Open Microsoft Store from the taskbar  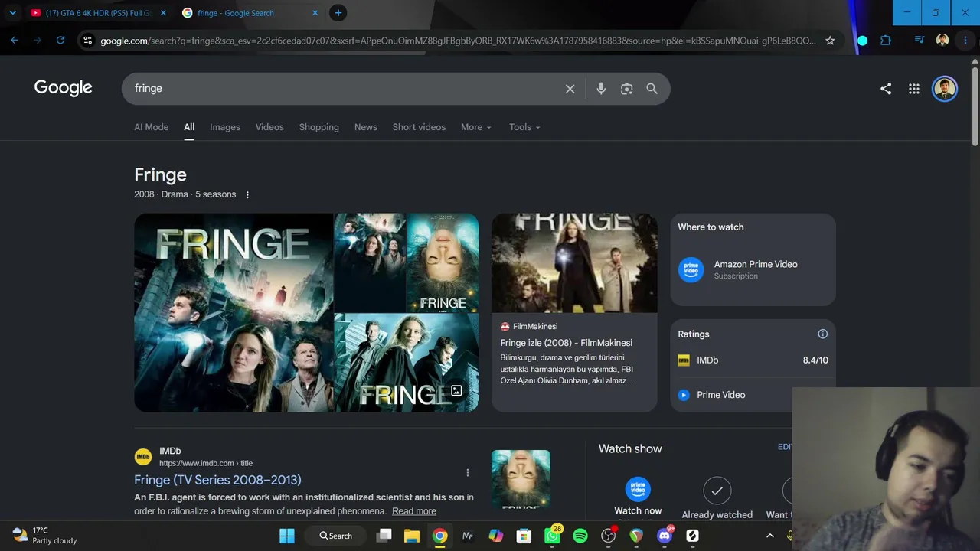pyautogui.click(x=524, y=536)
